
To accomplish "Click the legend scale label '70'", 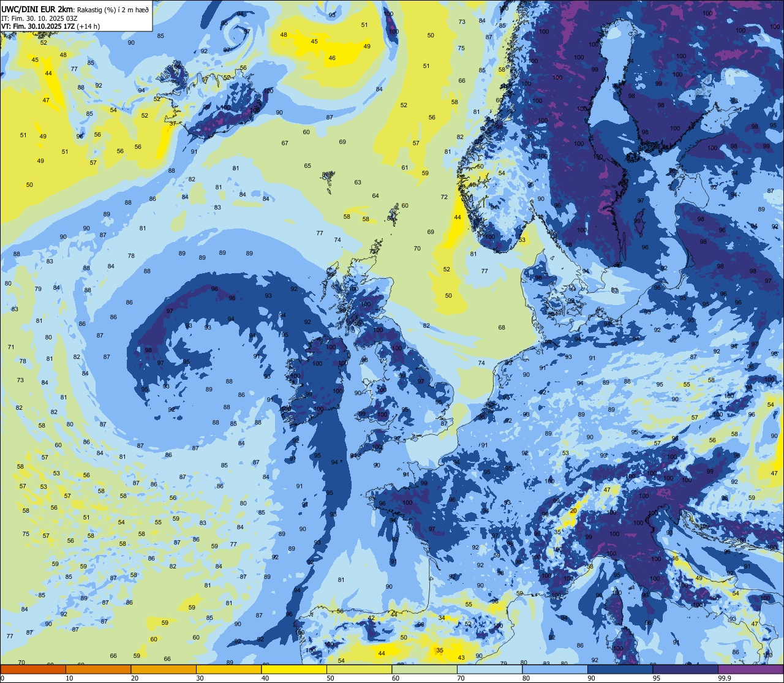I will 461,678.
